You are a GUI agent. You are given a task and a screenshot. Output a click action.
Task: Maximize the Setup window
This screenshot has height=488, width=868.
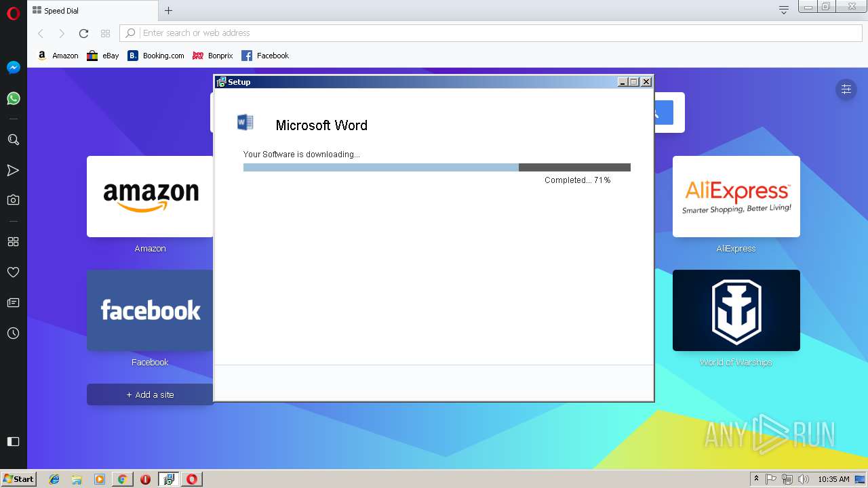click(x=634, y=82)
